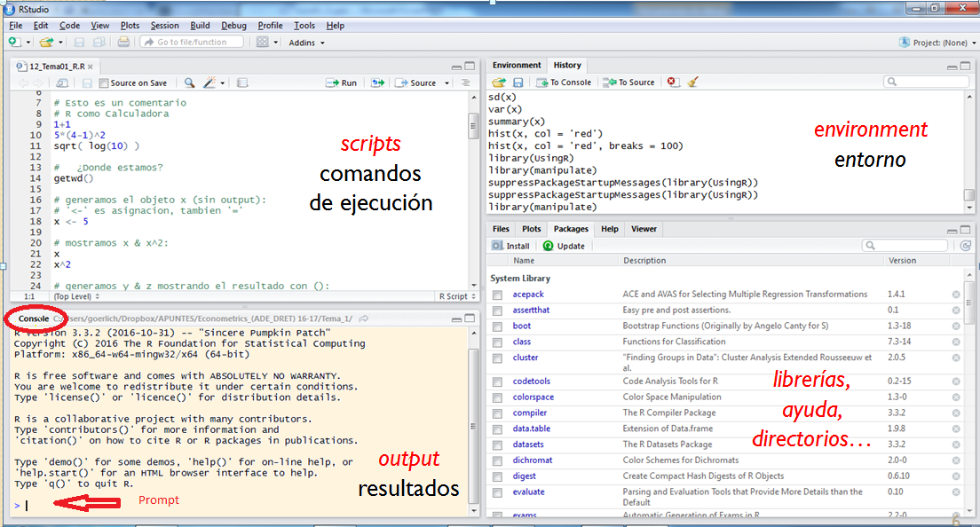
Task: Switch to the Environment tab
Action: click(517, 65)
